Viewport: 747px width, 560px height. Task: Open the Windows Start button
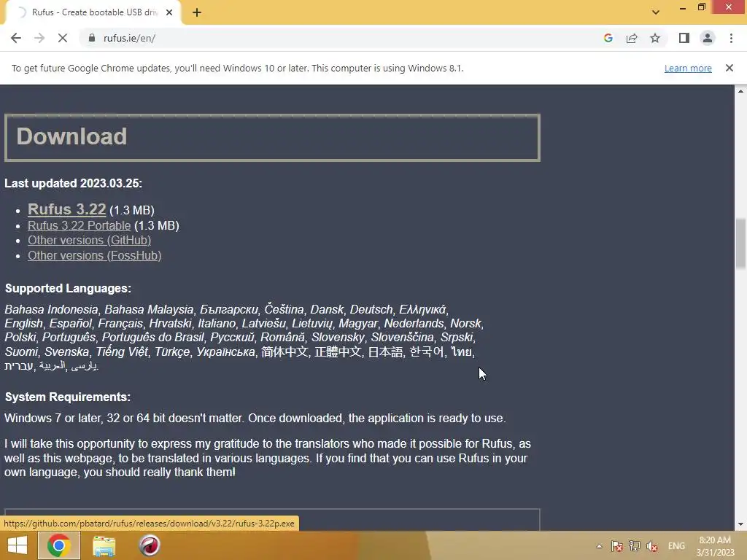[18, 545]
